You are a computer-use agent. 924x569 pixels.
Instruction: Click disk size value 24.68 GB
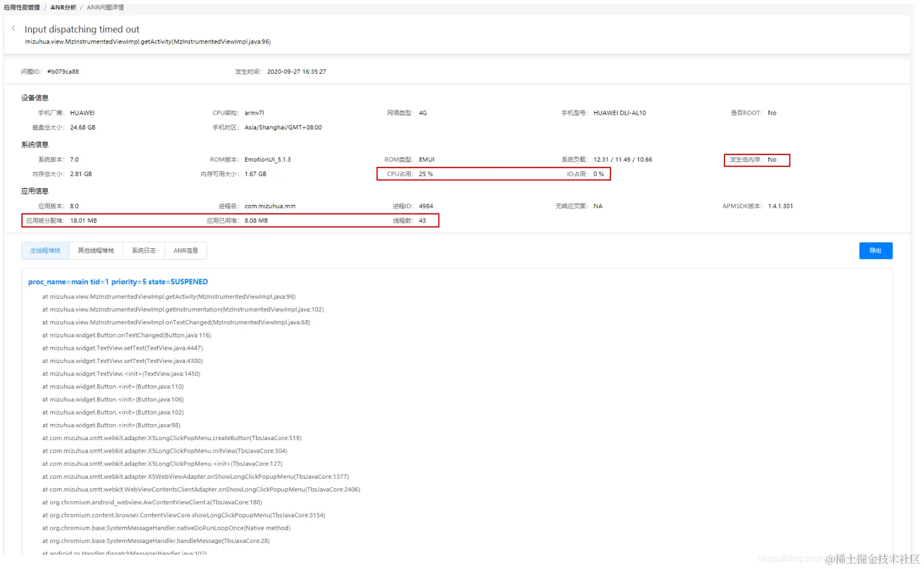click(x=83, y=128)
